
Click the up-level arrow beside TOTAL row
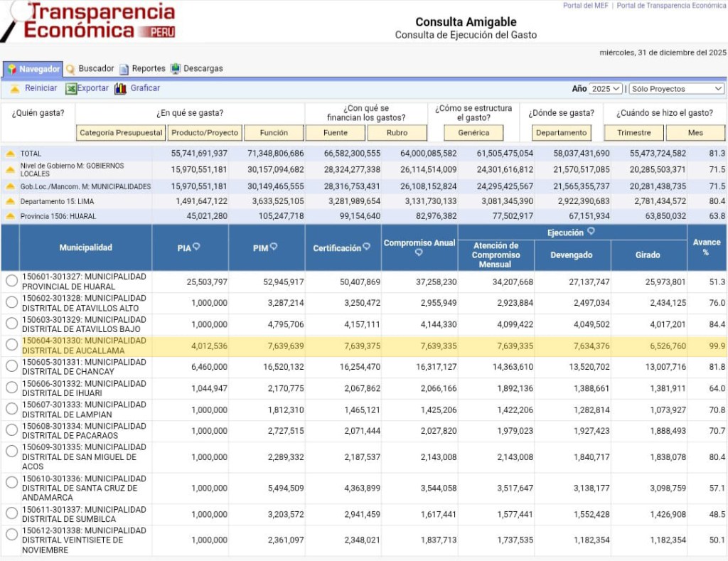pyautogui.click(x=10, y=154)
